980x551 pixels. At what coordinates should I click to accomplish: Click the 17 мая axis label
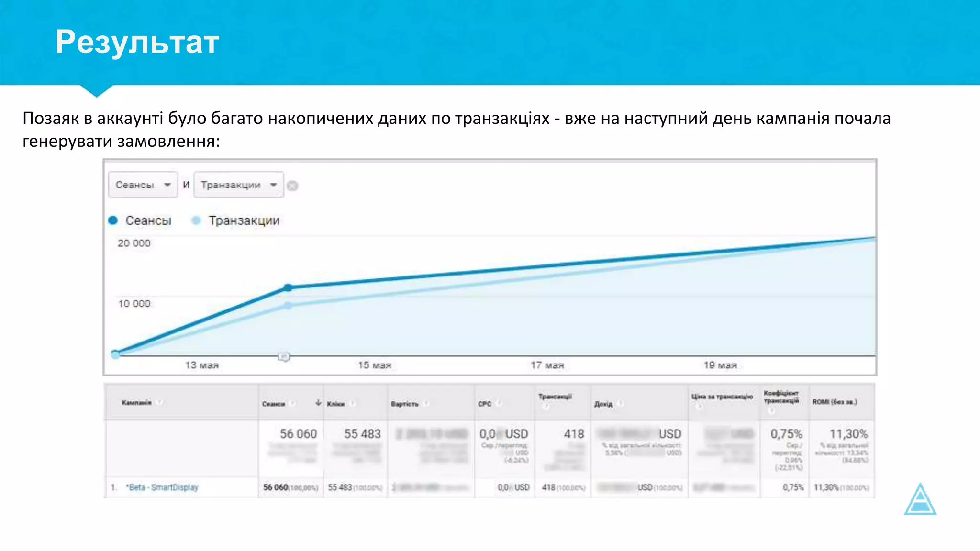pyautogui.click(x=547, y=365)
